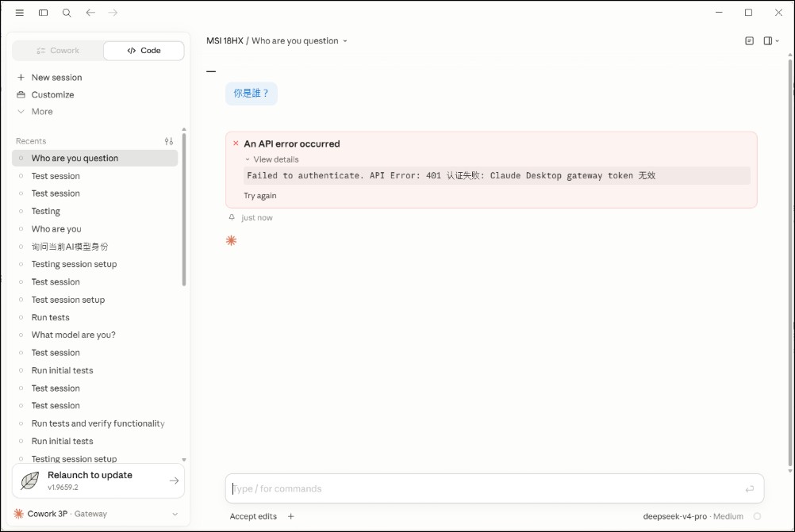Toggle the Accept edits mode
This screenshot has height=532, width=795.
(253, 516)
